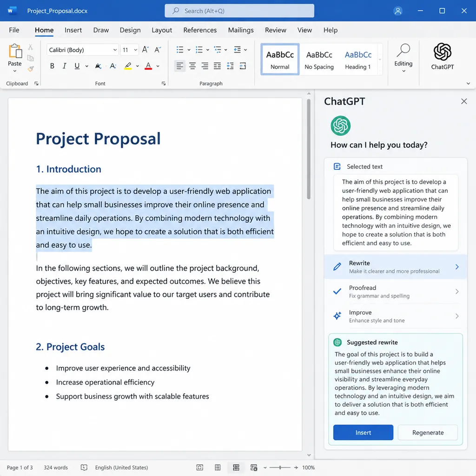Close the ChatGPT pane
This screenshot has height=476, width=476.
coord(464,101)
